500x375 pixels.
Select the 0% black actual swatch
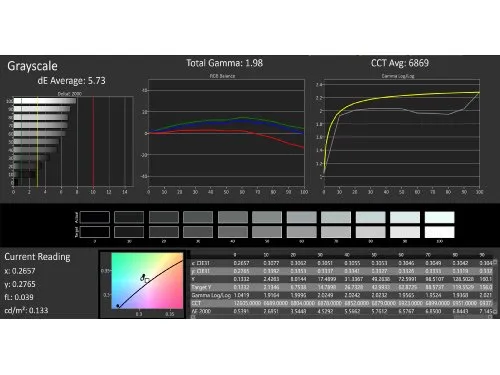click(x=95, y=217)
